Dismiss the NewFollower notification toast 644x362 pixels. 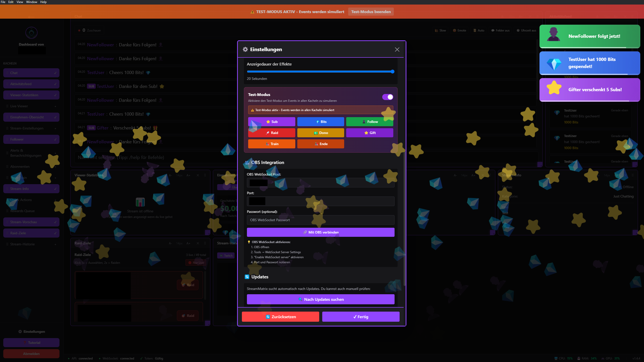click(590, 36)
